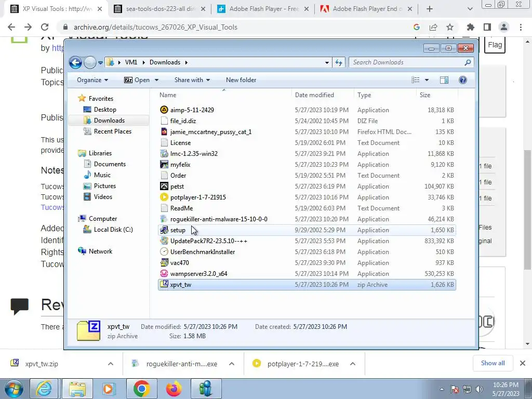Viewport: 532px width, 399px height.
Task: Open the Videos library
Action: point(103,197)
